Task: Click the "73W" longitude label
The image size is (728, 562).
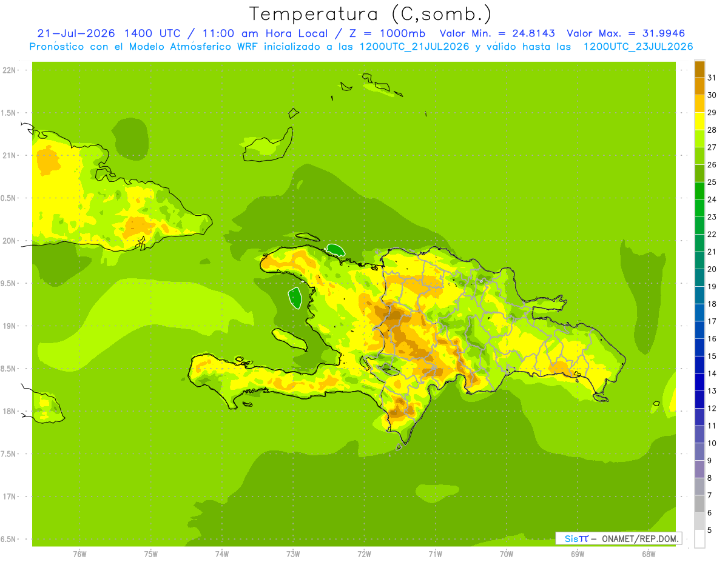Action: point(293,554)
